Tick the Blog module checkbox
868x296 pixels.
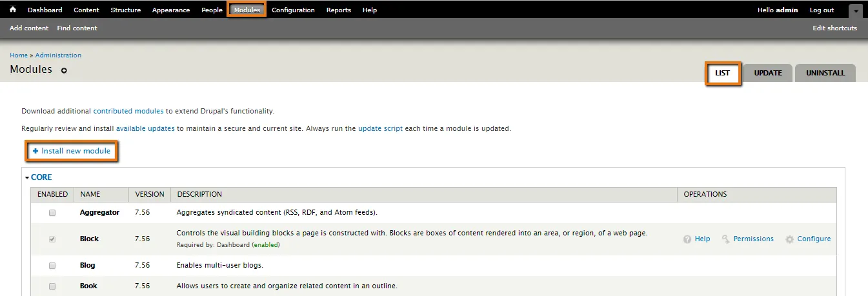pos(52,266)
